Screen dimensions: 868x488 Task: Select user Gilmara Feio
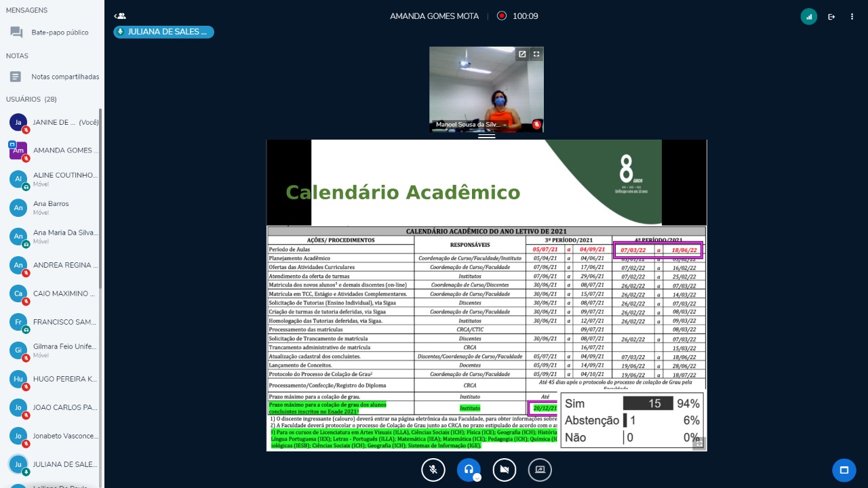(53, 350)
